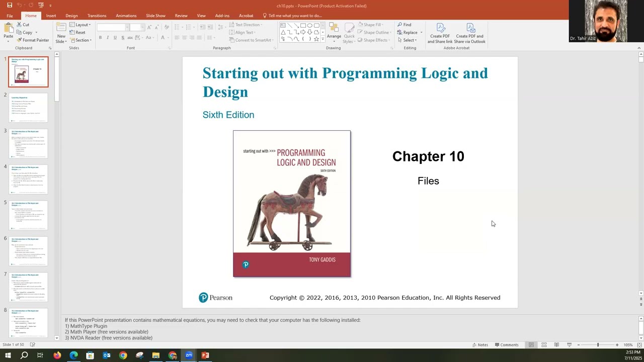Toggle Notes pane in status bar
The width and height of the screenshot is (644, 362).
point(480,345)
